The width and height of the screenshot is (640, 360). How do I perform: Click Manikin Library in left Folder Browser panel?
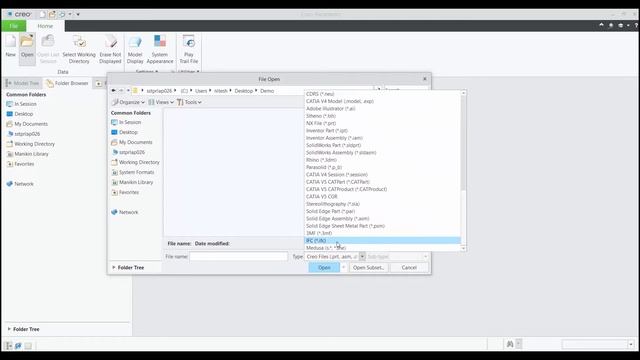(31, 154)
